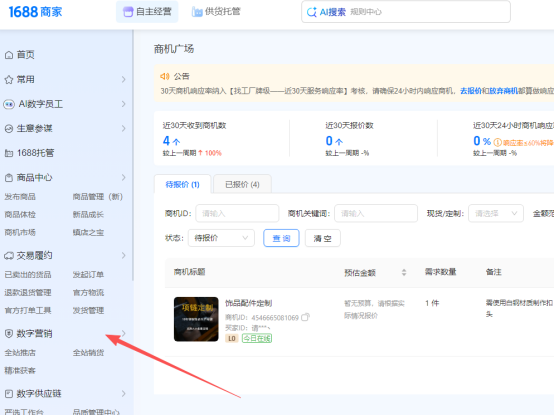Open 商品体检 menu item
This screenshot has width=554, height=415.
20,214
